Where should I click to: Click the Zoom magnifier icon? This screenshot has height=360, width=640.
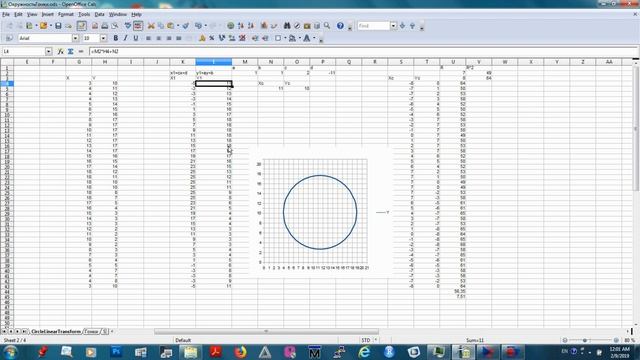(327, 26)
